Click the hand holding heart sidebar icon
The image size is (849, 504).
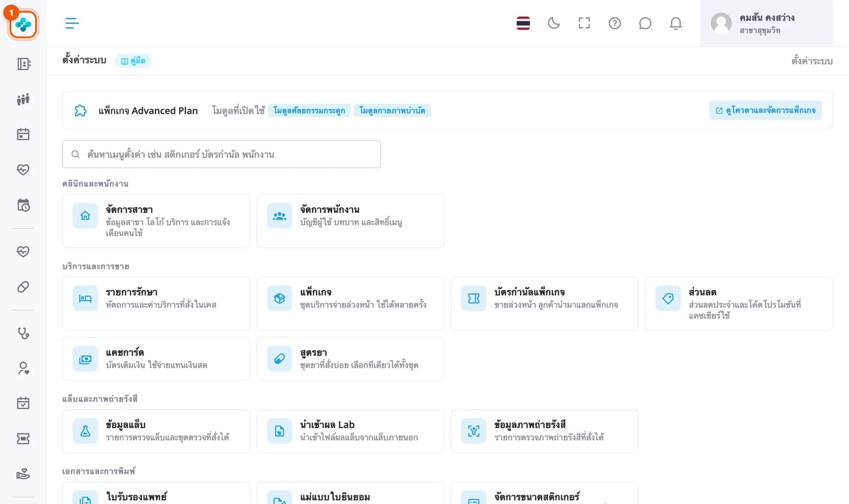coord(23,473)
